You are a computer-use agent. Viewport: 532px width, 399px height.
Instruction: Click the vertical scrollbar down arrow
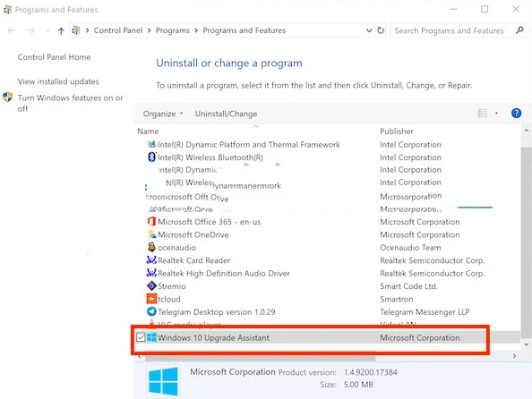[x=526, y=344]
